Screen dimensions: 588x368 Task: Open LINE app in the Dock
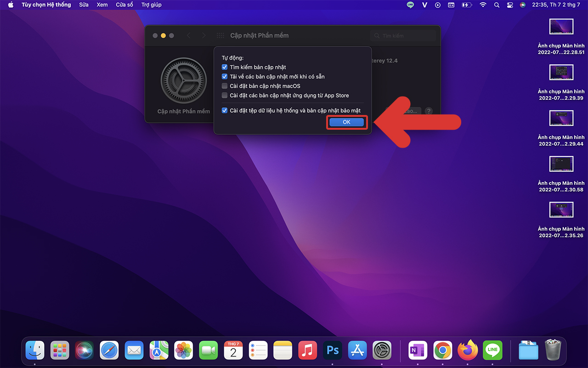click(492, 350)
